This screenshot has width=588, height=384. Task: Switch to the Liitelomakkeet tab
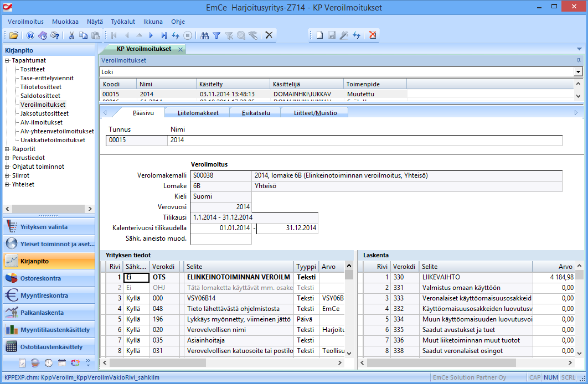pos(198,113)
